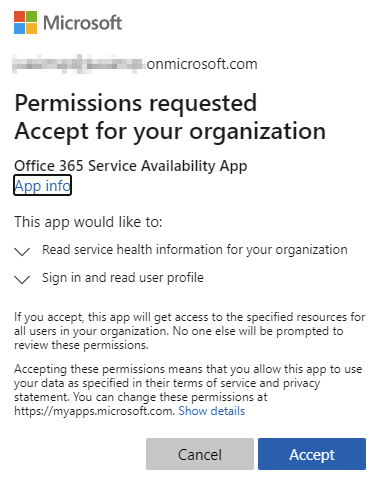The width and height of the screenshot is (388, 481).
Task: Click the Accepting these permissions paragraph
Action: [x=188, y=390]
